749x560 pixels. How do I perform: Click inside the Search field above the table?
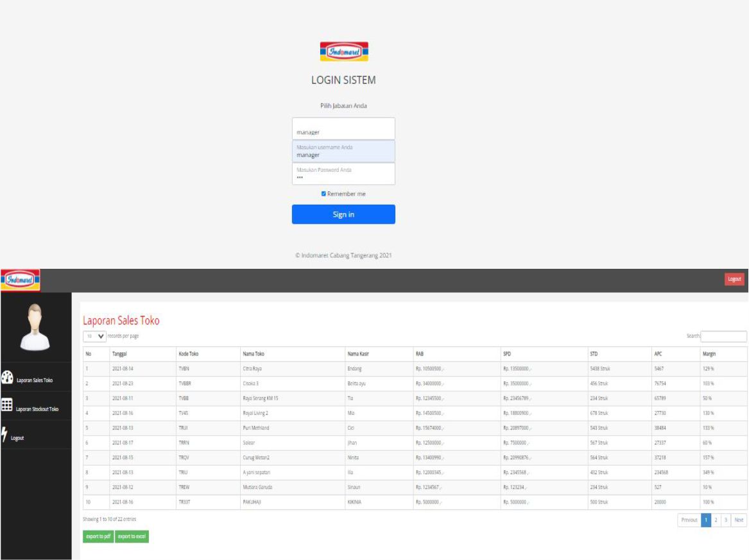pyautogui.click(x=725, y=336)
